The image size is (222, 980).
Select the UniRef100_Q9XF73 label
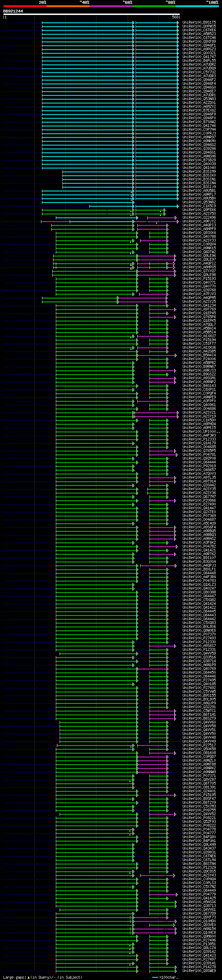199,917
